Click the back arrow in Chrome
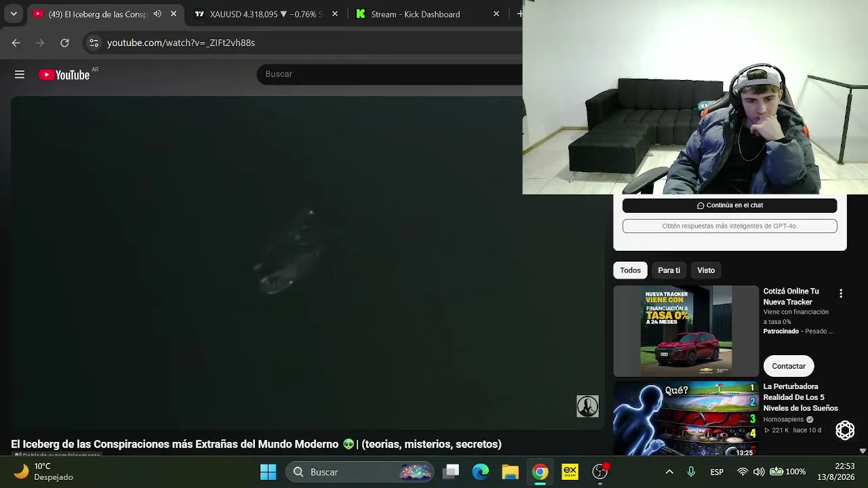This screenshot has height=488, width=868. click(x=16, y=43)
